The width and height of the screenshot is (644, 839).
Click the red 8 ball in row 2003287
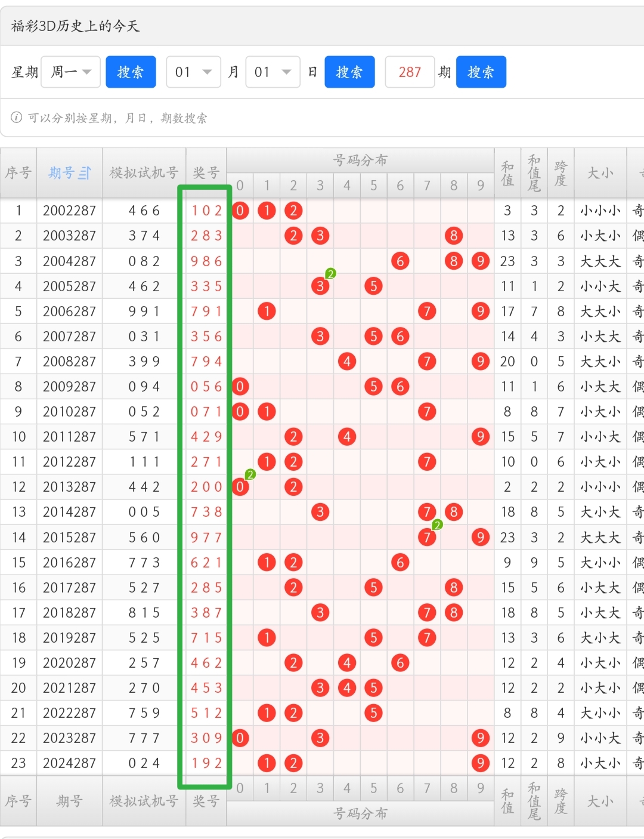pos(454,236)
